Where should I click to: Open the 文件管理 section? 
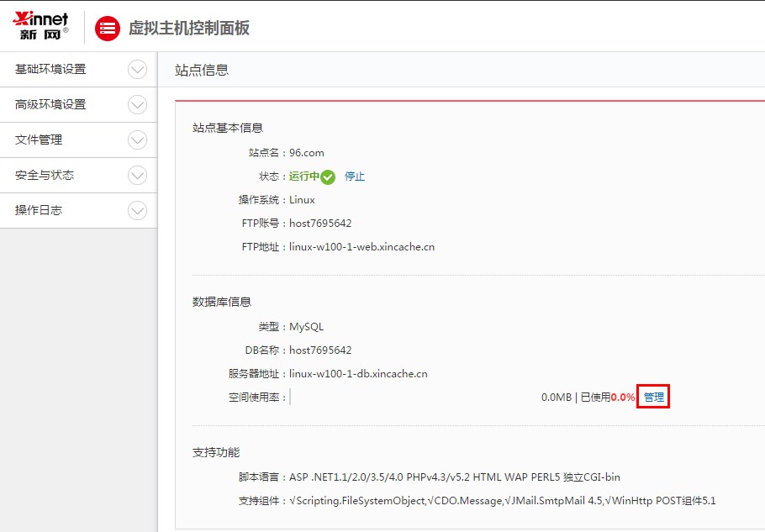(39, 140)
